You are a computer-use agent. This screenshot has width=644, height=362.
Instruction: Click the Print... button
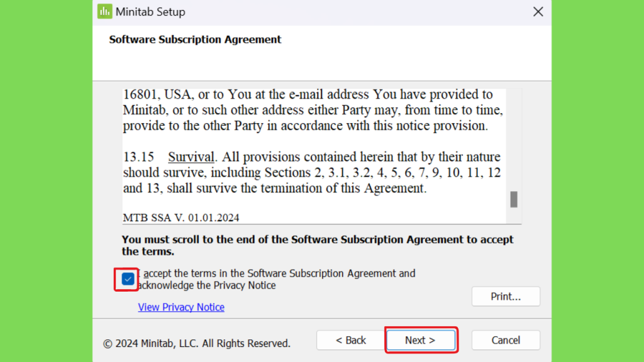tap(506, 297)
